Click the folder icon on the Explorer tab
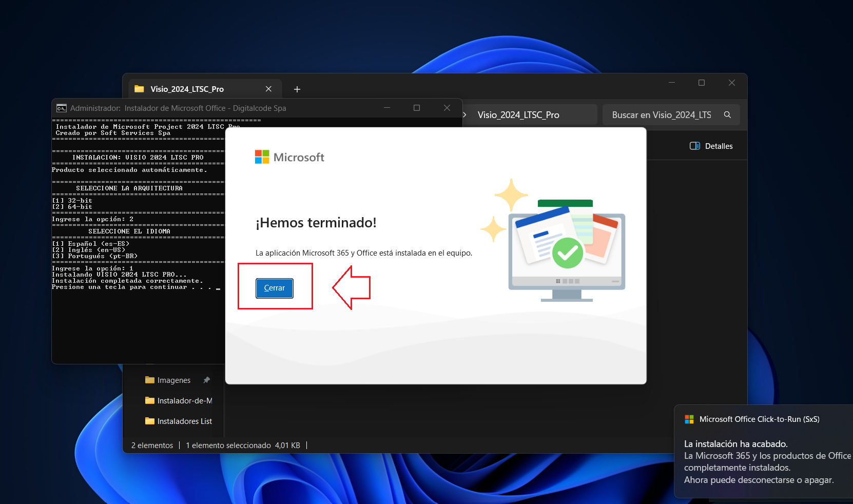Screen dimensions: 853x504 [x=139, y=89]
